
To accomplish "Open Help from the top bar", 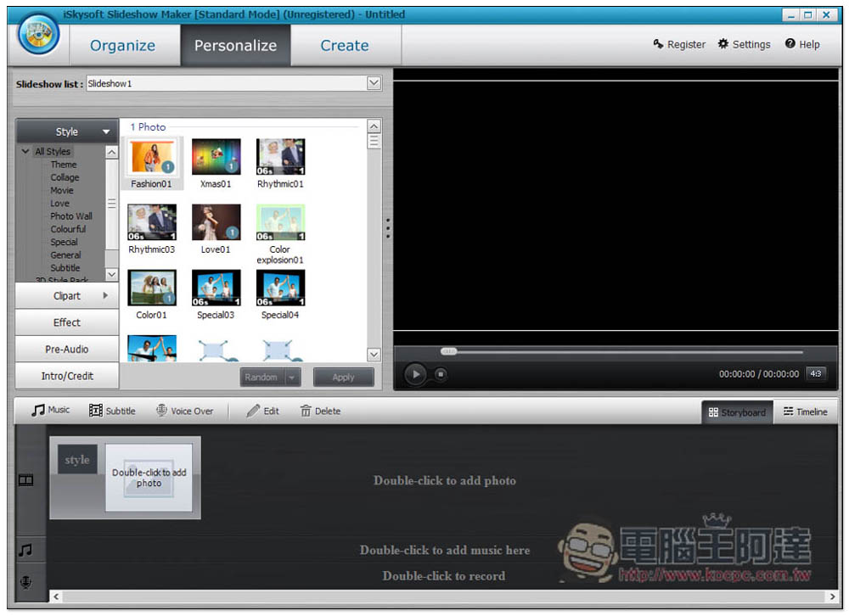I will point(790,44).
